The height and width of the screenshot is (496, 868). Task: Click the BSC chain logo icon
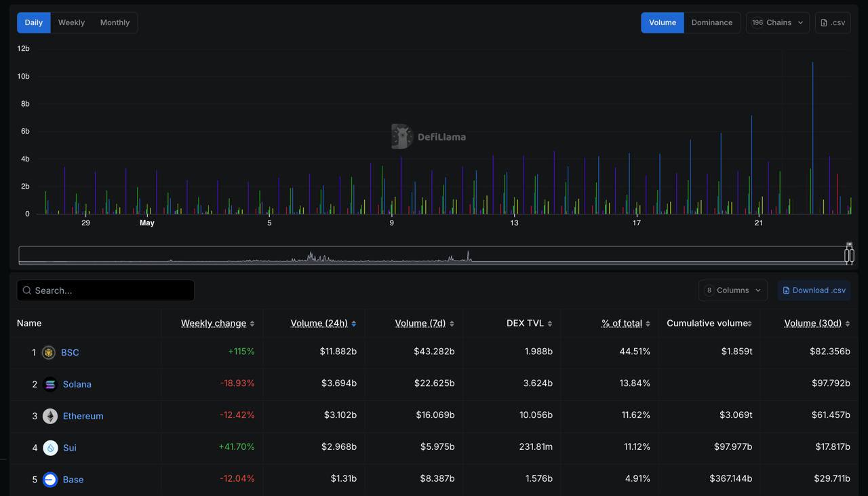click(48, 352)
